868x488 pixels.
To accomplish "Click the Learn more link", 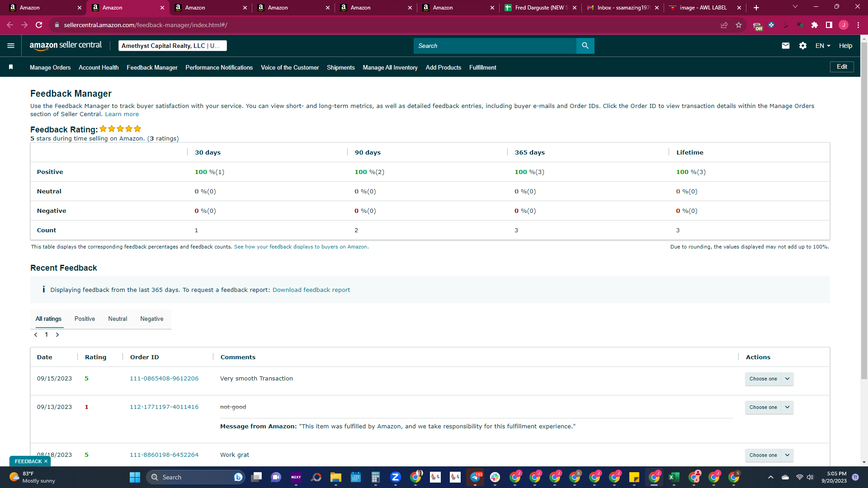I will (x=122, y=114).
